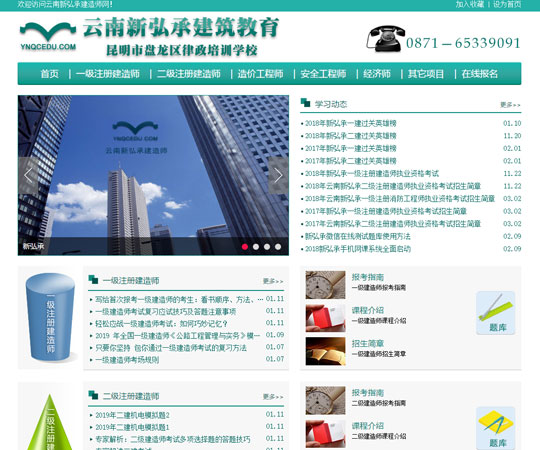Click the blue 一级注册建造师 cylinder image
Image resolution: width=540 pixels, height=450 pixels.
point(50,317)
